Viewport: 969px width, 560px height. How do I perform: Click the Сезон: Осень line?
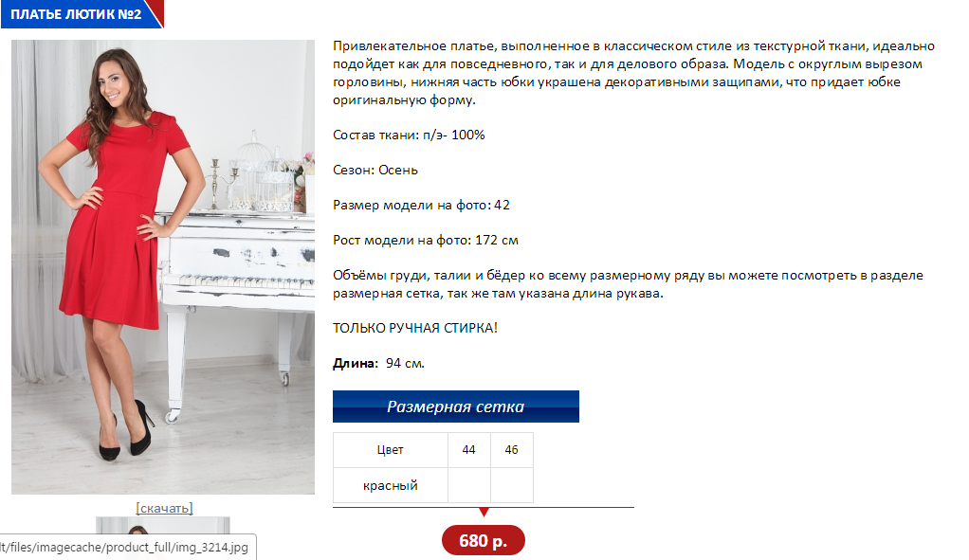tap(375, 170)
